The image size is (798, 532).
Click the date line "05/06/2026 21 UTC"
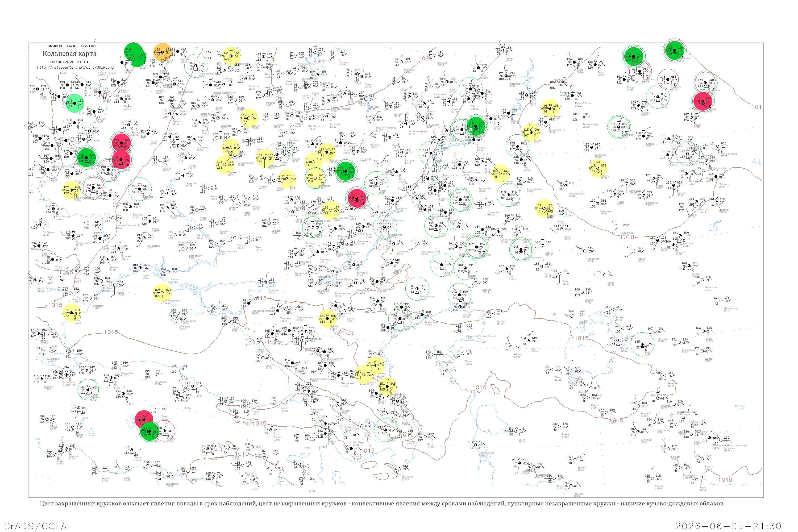pos(70,62)
